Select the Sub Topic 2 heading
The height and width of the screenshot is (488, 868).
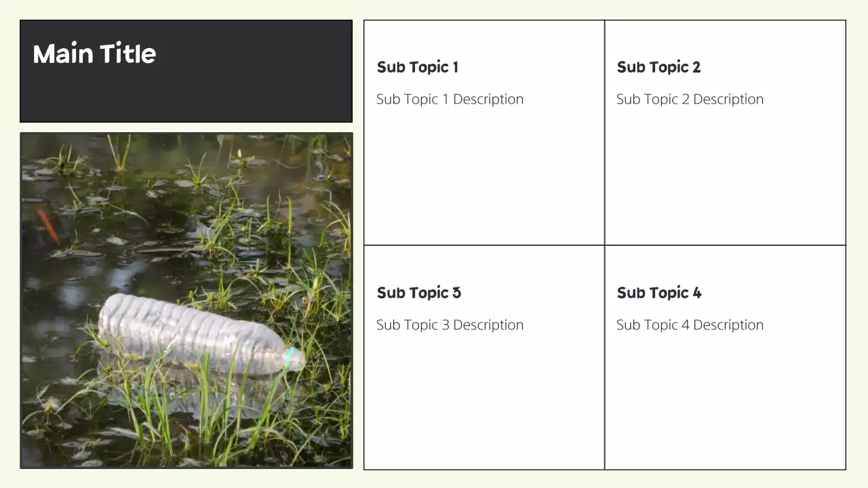658,67
